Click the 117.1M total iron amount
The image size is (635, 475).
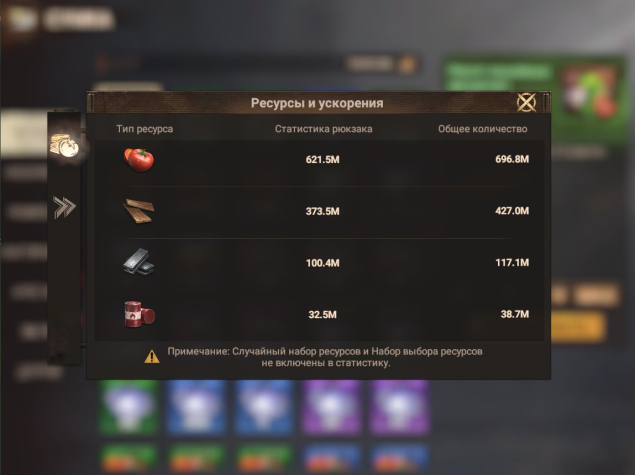pos(512,262)
